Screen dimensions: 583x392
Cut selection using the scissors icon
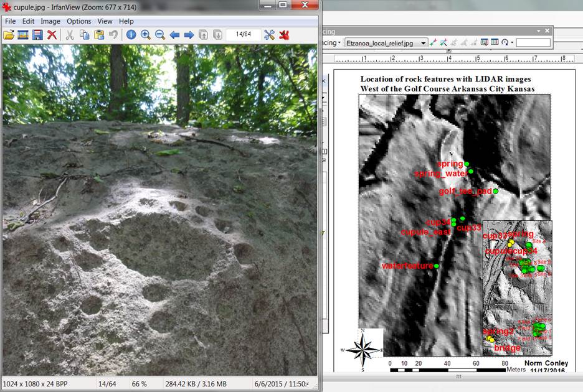pyautogui.click(x=70, y=35)
